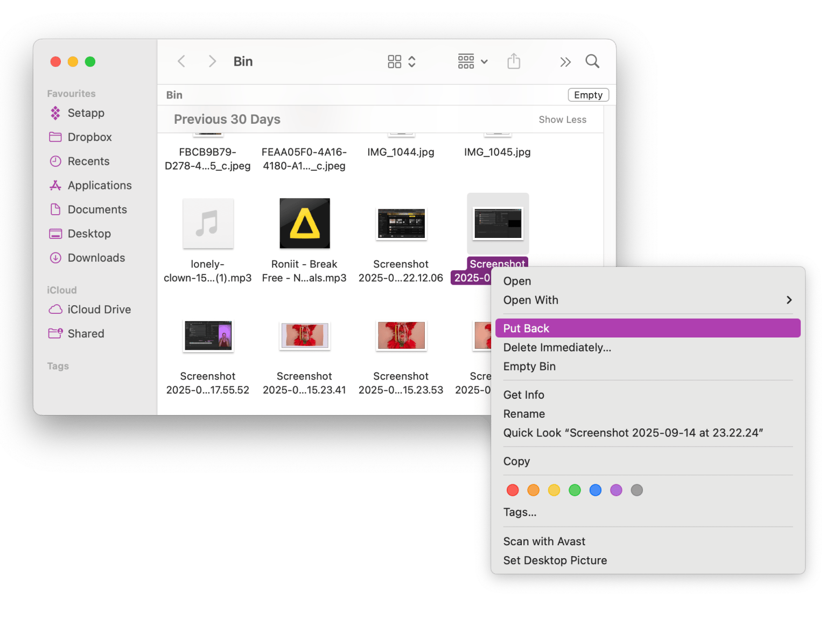The image size is (840, 619).
Task: Open the Share toolbar icon
Action: 514,61
